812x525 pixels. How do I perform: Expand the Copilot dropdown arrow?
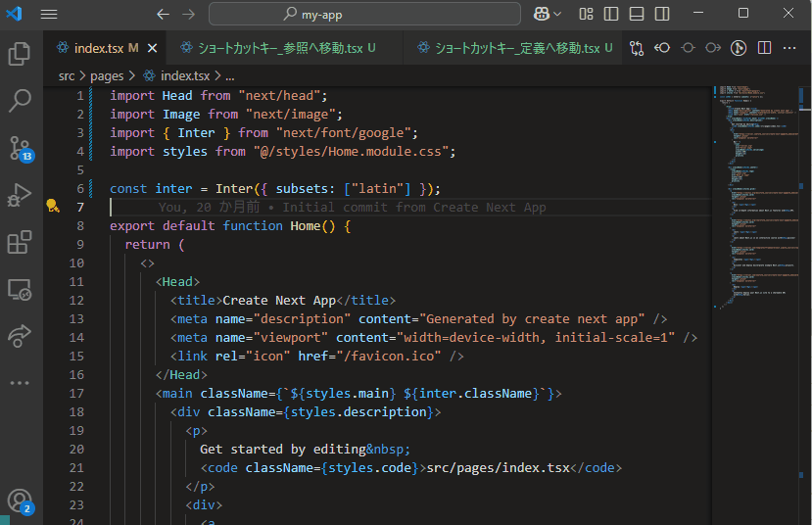557,14
